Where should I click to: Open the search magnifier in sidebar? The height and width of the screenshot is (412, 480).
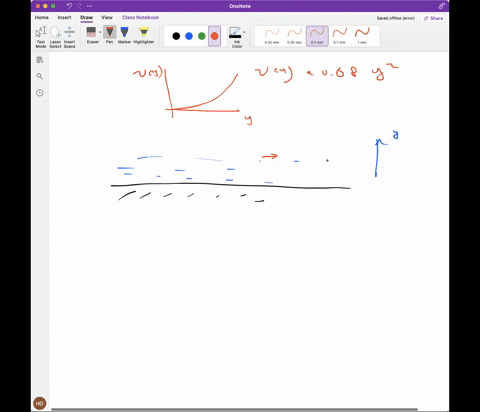pyautogui.click(x=40, y=76)
